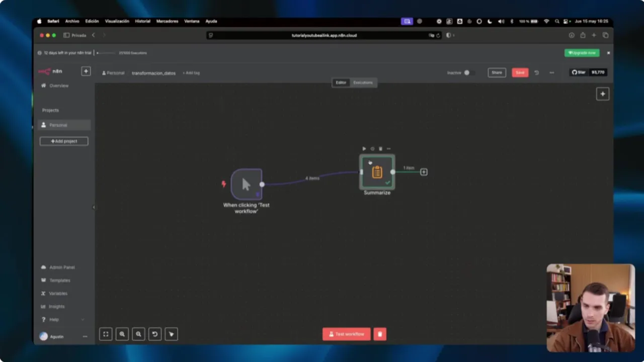The image size is (644, 362).
Task: Collapse the left sidebar with its edge arrow
Action: (94, 207)
